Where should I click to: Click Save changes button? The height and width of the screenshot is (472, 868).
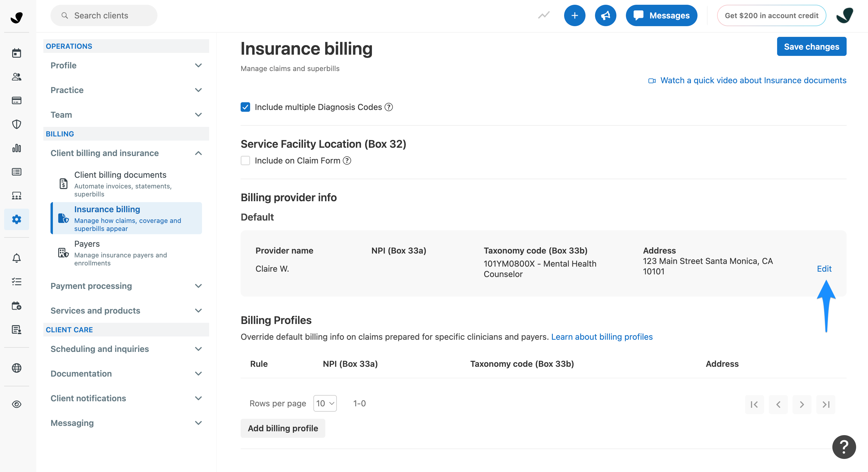[x=811, y=47]
